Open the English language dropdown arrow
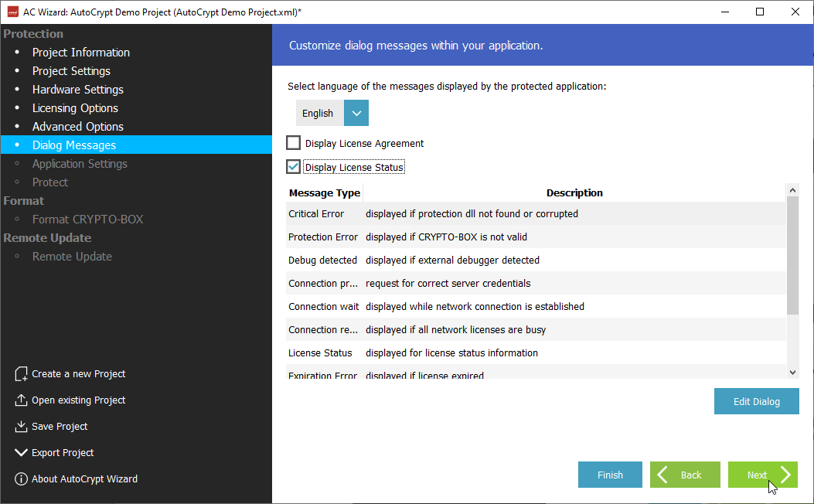Image resolution: width=814 pixels, height=504 pixels. click(x=356, y=113)
